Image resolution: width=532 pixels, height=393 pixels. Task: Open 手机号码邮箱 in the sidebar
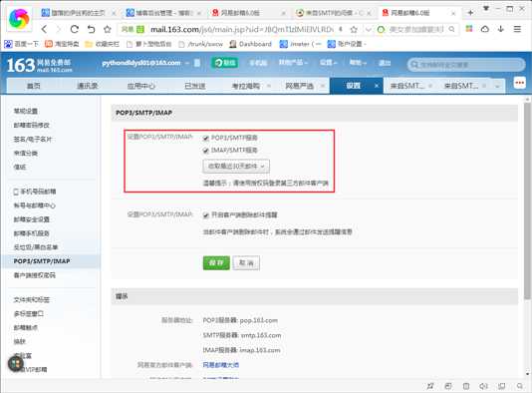[x=35, y=192]
